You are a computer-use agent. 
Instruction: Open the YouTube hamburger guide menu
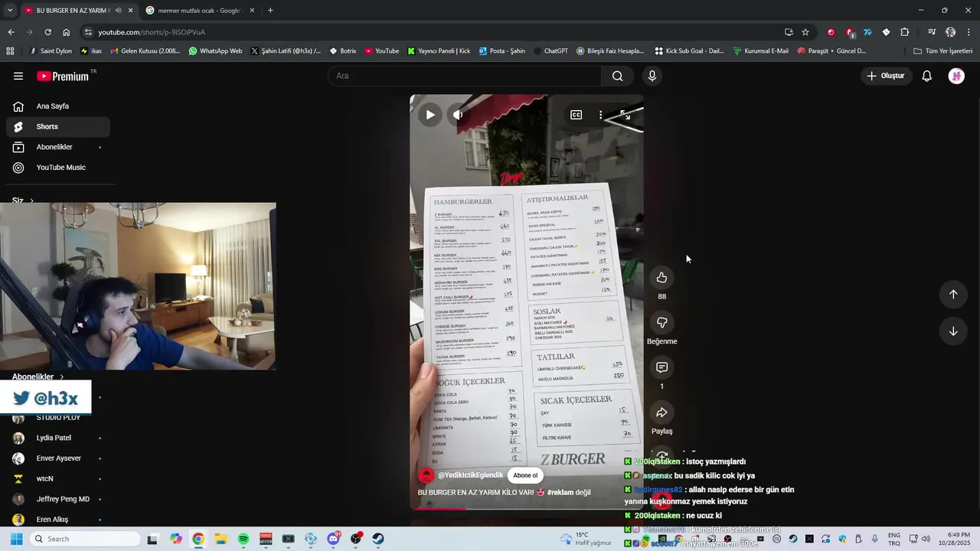point(18,76)
